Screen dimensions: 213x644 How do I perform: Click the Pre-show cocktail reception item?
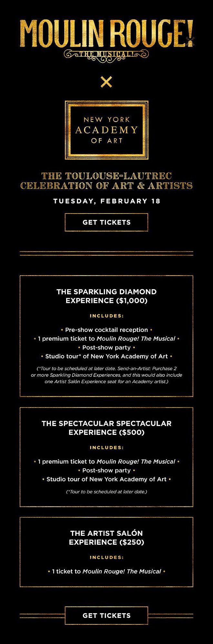(107, 330)
